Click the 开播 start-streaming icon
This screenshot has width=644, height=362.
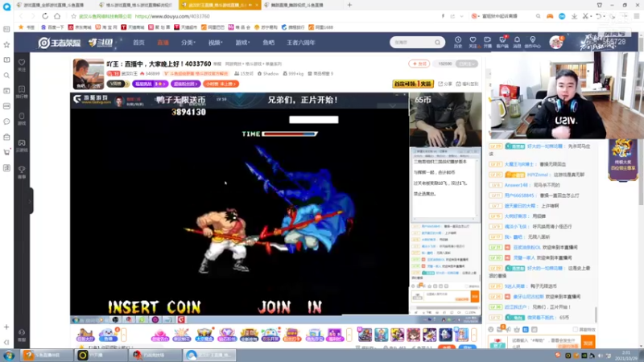point(488,42)
